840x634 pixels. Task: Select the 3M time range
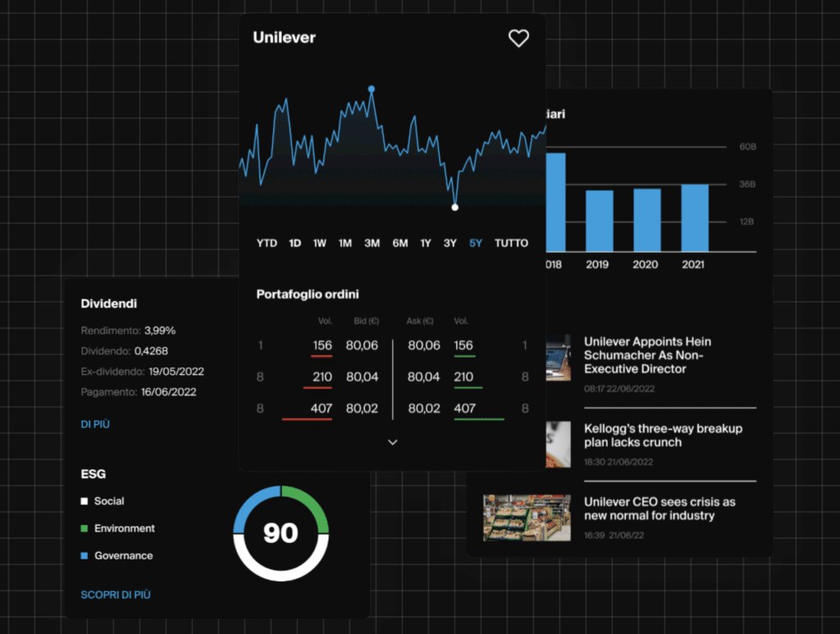coord(372,243)
